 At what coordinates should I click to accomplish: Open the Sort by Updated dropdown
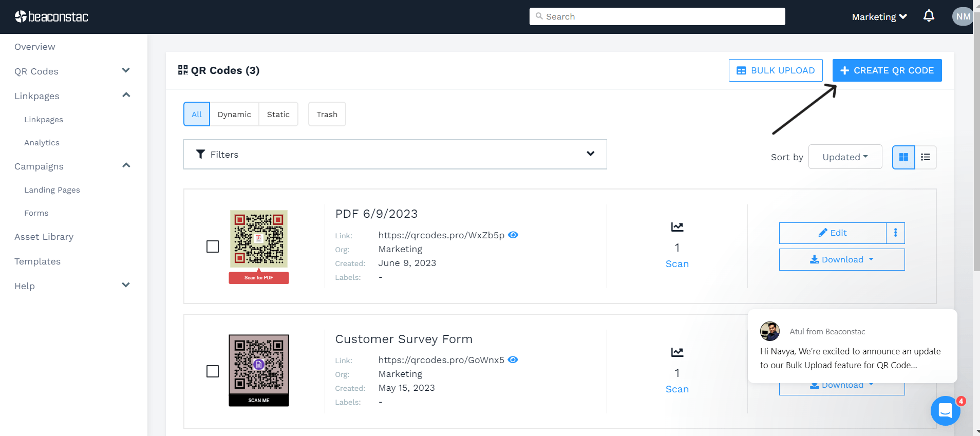pyautogui.click(x=845, y=157)
